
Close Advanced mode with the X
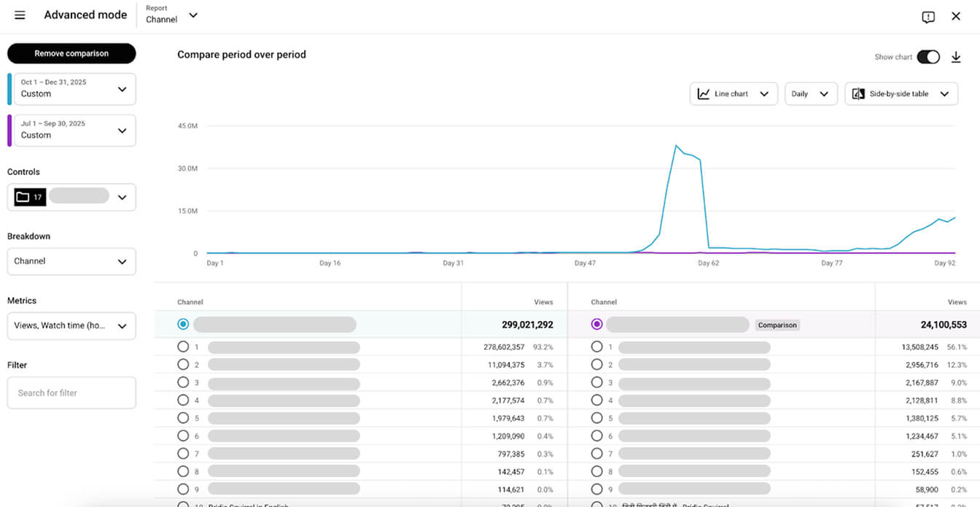(x=956, y=16)
